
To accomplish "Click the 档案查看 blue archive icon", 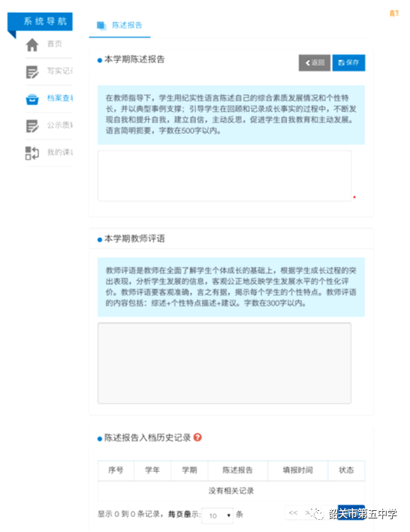I will (x=32, y=99).
